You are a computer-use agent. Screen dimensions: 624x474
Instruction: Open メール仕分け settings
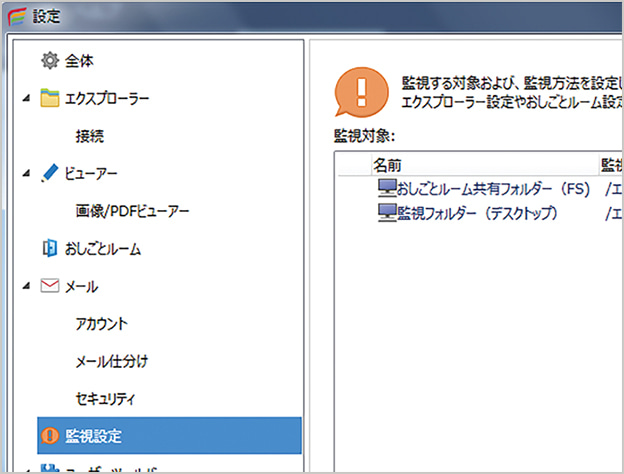tap(111, 361)
